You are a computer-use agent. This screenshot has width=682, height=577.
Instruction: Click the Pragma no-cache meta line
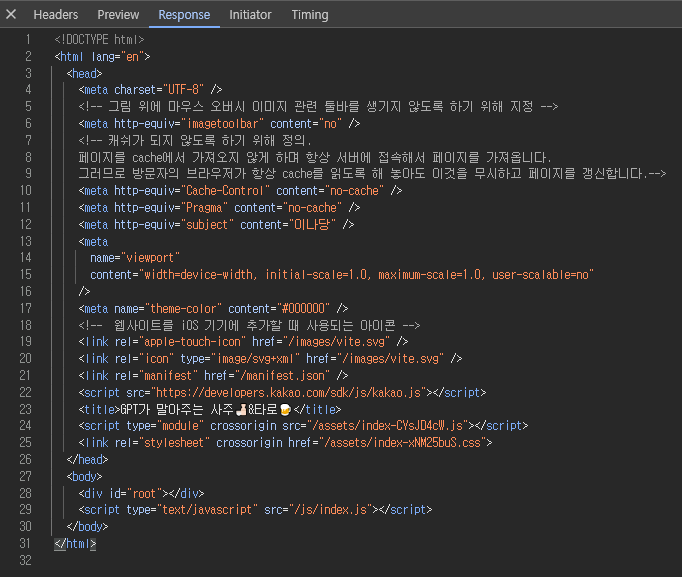coord(219,208)
